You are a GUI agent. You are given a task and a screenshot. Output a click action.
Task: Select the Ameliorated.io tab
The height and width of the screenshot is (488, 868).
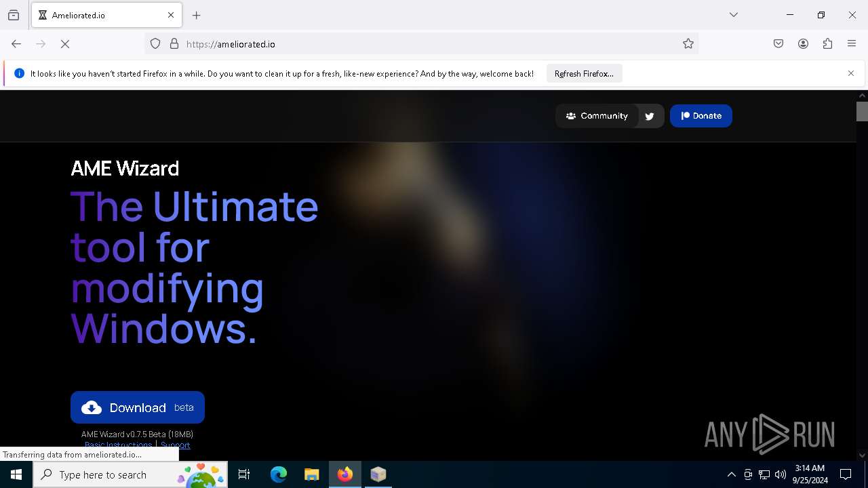[x=106, y=15]
